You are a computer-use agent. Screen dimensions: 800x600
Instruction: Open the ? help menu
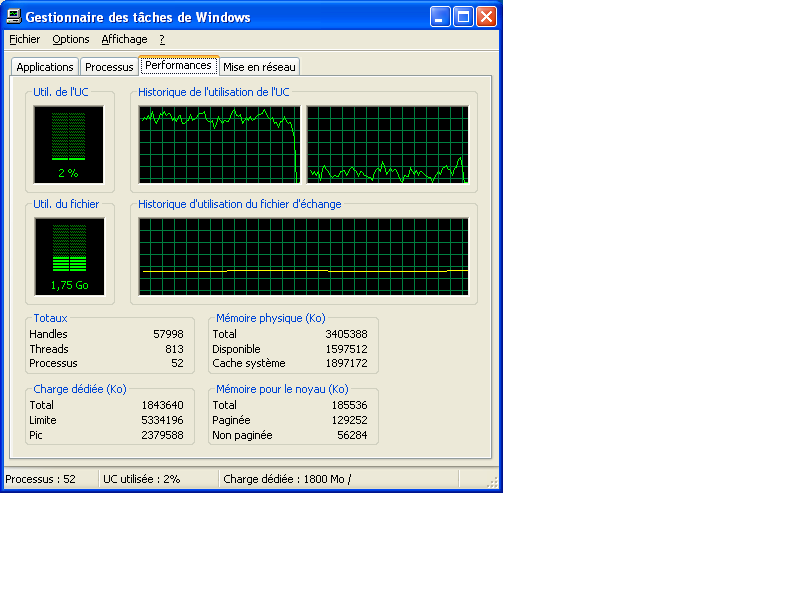(x=162, y=39)
